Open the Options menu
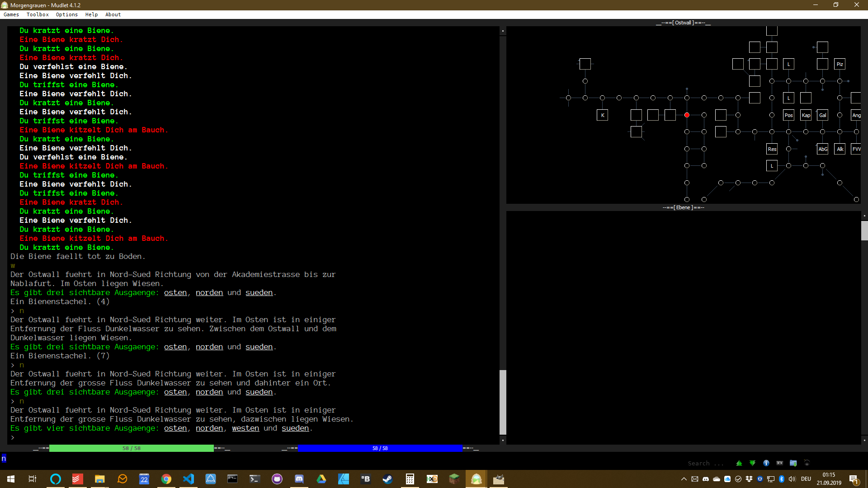The image size is (868, 488). pyautogui.click(x=67, y=14)
